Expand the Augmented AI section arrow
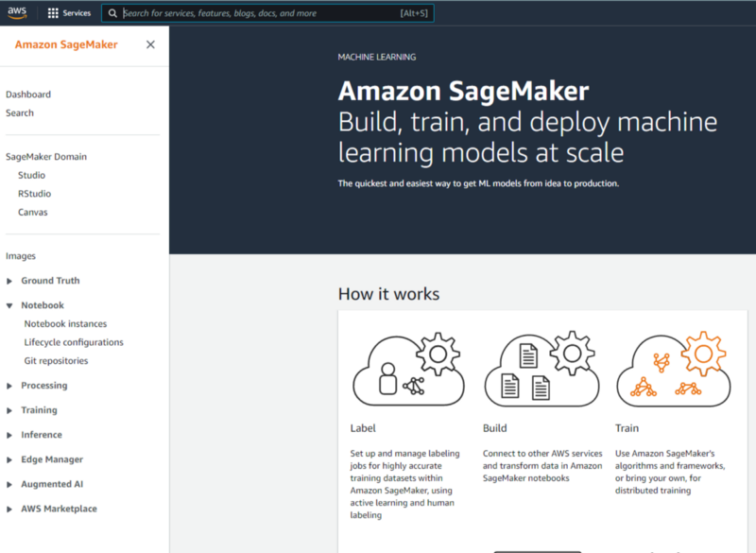756x553 pixels. [x=9, y=485]
